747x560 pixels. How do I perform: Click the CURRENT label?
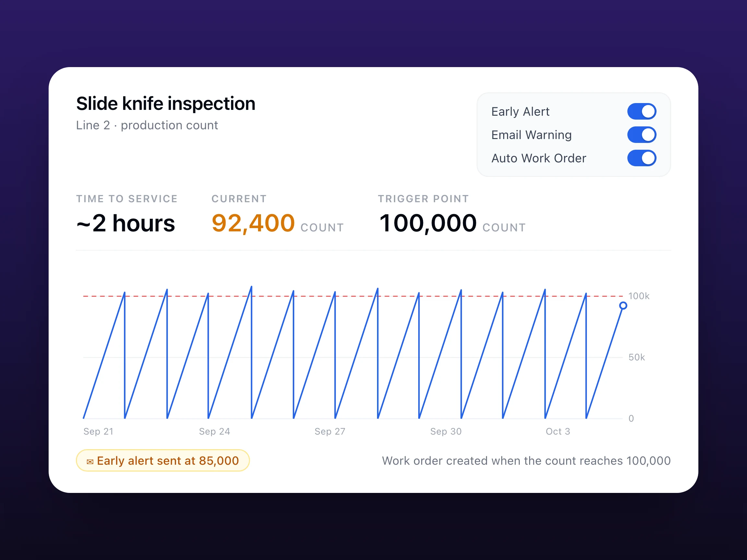(239, 199)
